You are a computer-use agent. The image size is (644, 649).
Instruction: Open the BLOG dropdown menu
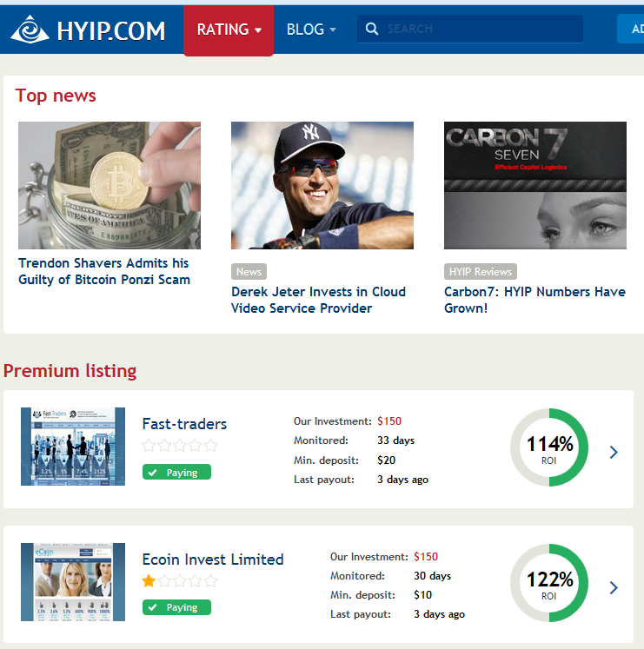pos(311,30)
